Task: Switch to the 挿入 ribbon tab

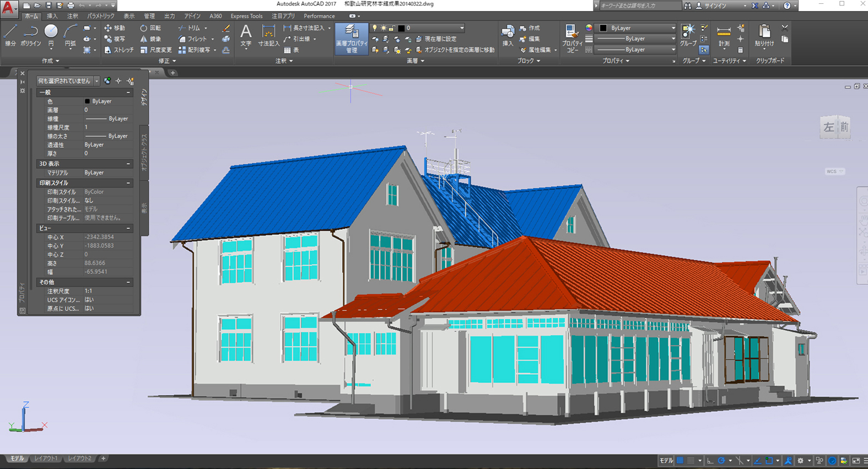Action: click(52, 16)
